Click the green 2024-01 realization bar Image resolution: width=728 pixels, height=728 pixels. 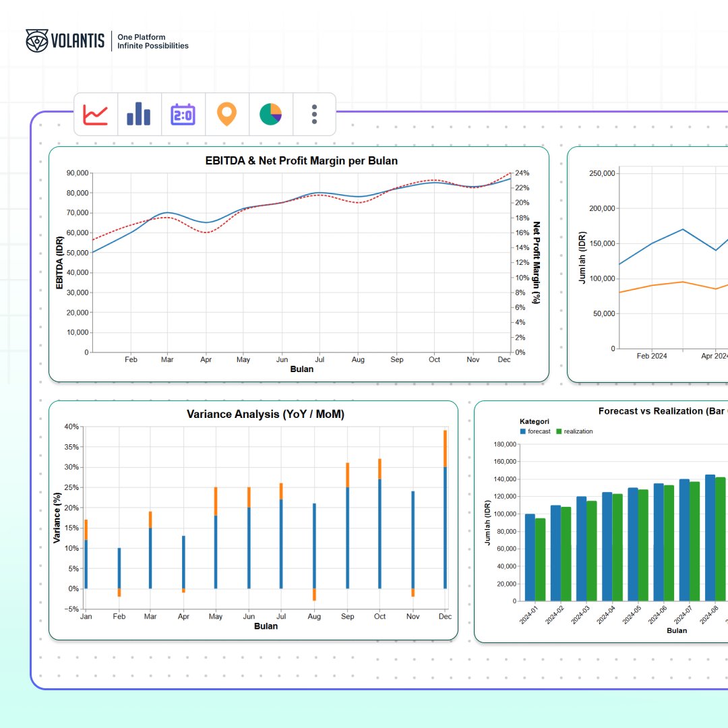[540, 560]
